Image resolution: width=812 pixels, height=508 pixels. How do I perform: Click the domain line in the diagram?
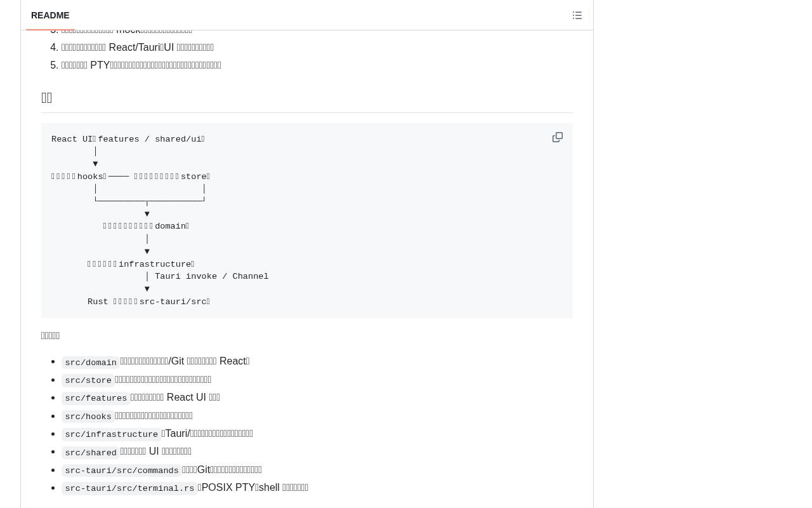(x=146, y=226)
